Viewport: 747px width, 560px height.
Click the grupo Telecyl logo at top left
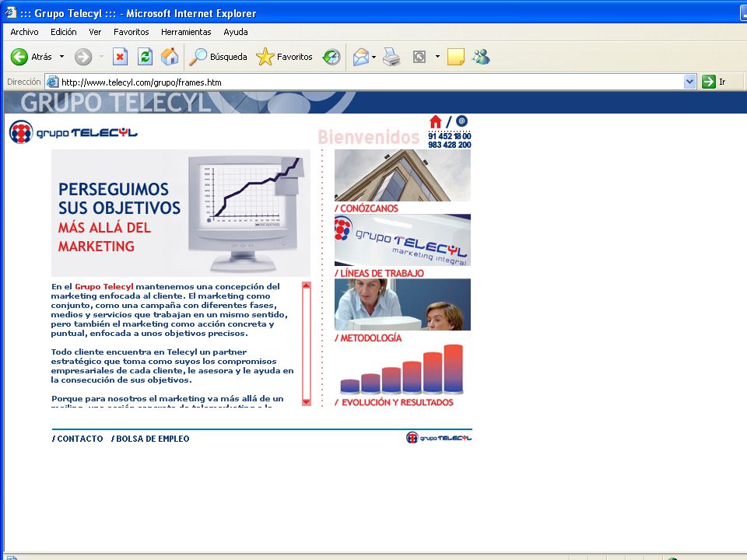pos(73,132)
